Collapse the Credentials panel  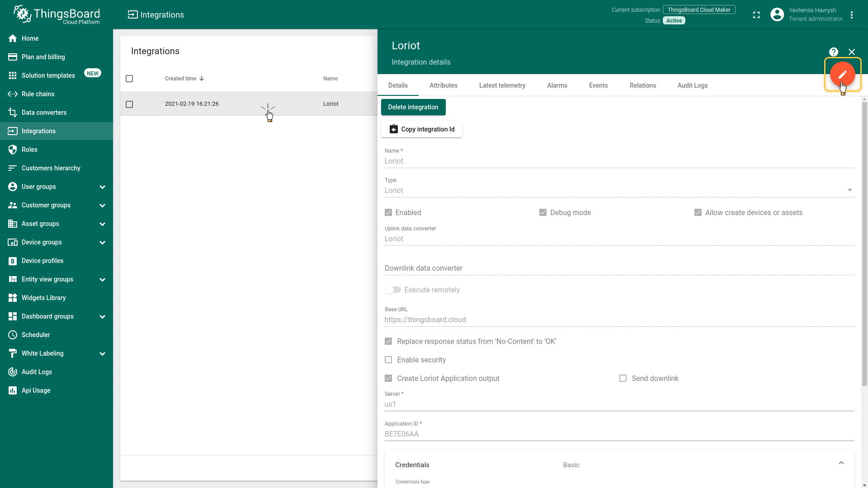(841, 463)
